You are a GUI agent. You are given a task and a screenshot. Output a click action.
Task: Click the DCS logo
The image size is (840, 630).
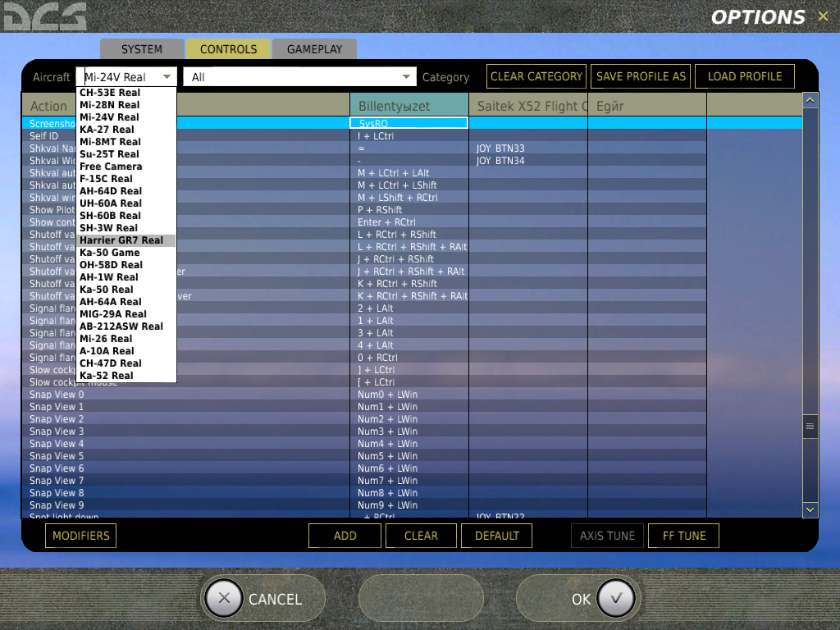point(45,16)
